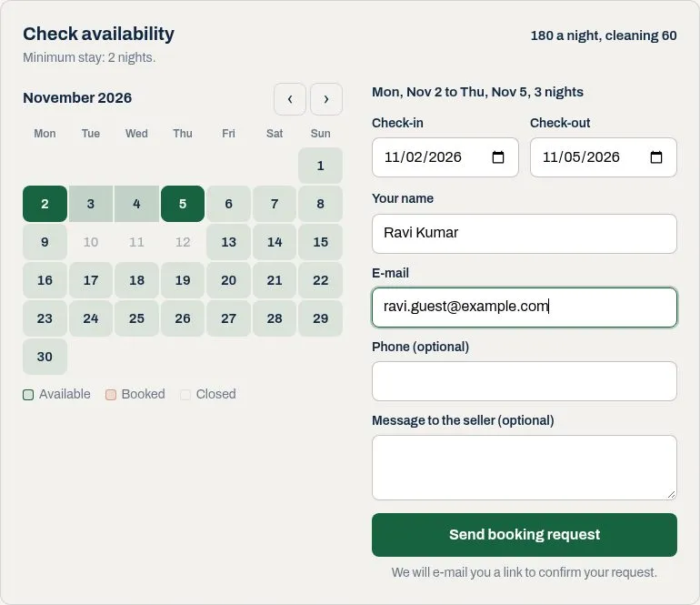Choose day 29 in the calendar grid
Viewport: 700px width, 605px height.
tap(321, 318)
